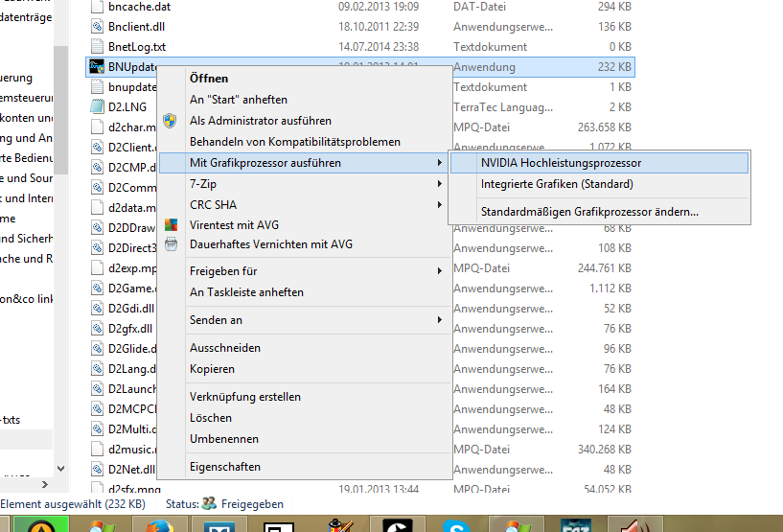This screenshot has width=783, height=532.
Task: Click the AVG colored logo icon
Action: (171, 225)
